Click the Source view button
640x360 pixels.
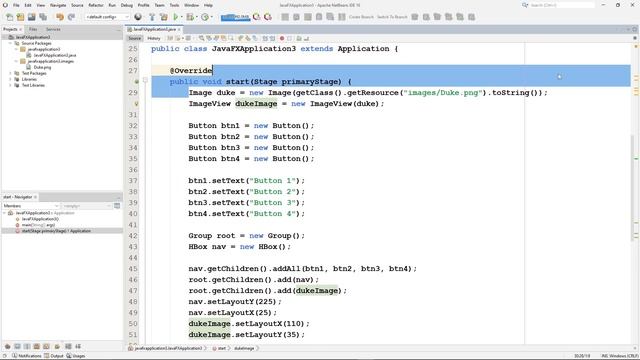point(134,38)
